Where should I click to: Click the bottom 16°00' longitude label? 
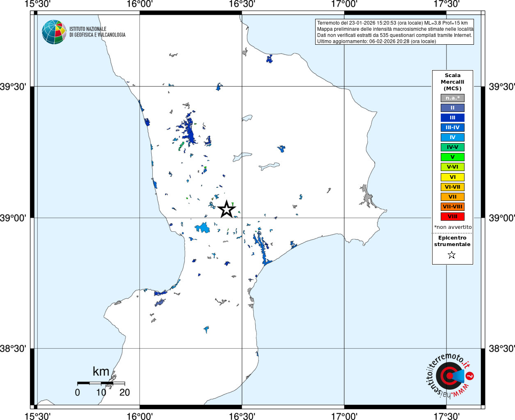140,416
